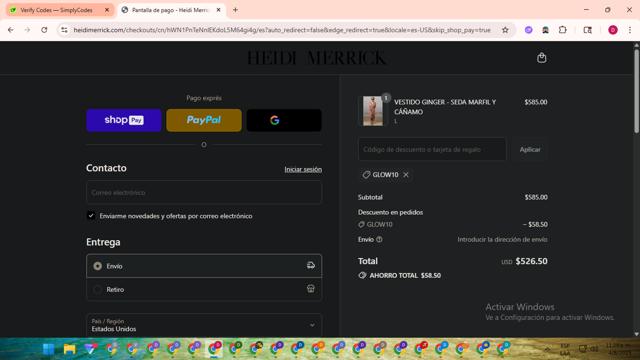Click the Vestido Ginger product thumbnail
The height and width of the screenshot is (360, 640).
(x=373, y=111)
